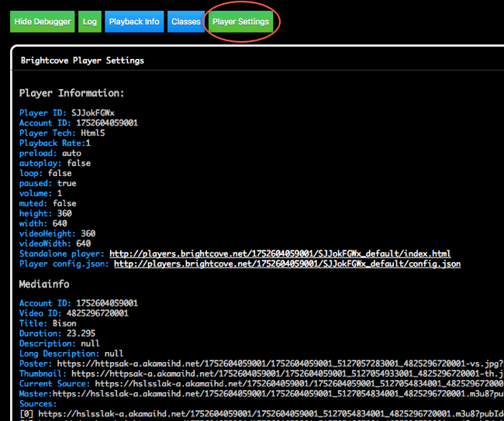Screen dimensions: 504x421
Task: Open the Log panel
Action: point(89,22)
